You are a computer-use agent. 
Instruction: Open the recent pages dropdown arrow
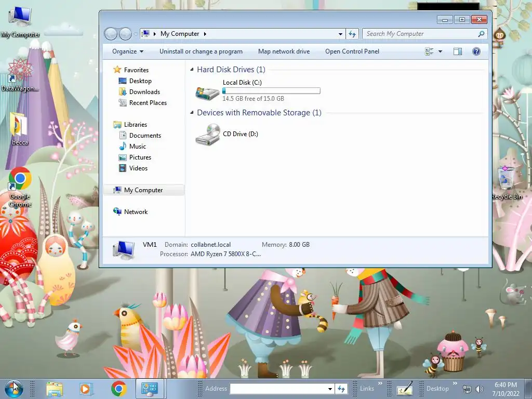pyautogui.click(x=136, y=34)
